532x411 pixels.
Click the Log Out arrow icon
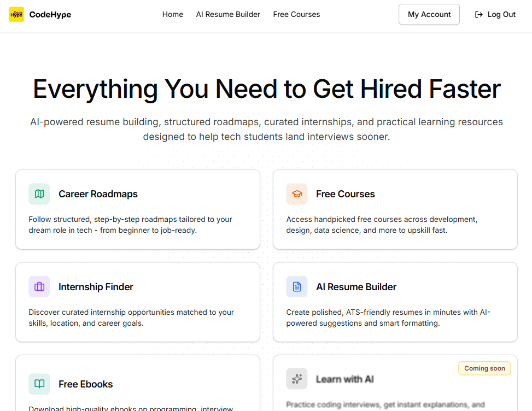[479, 15]
